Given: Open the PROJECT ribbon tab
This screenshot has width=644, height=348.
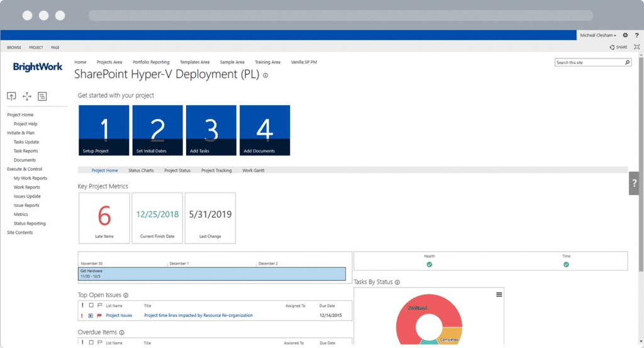Looking at the screenshot, I should (x=36, y=48).
